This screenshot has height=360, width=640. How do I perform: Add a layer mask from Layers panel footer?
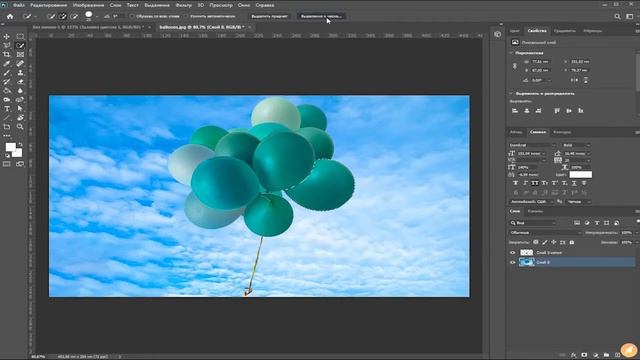tap(584, 355)
